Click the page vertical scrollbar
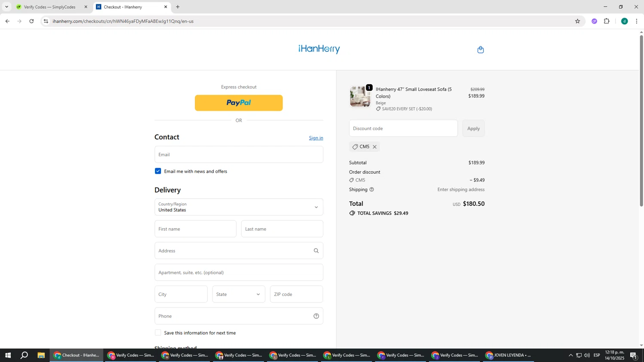644x362 pixels. [641, 121]
